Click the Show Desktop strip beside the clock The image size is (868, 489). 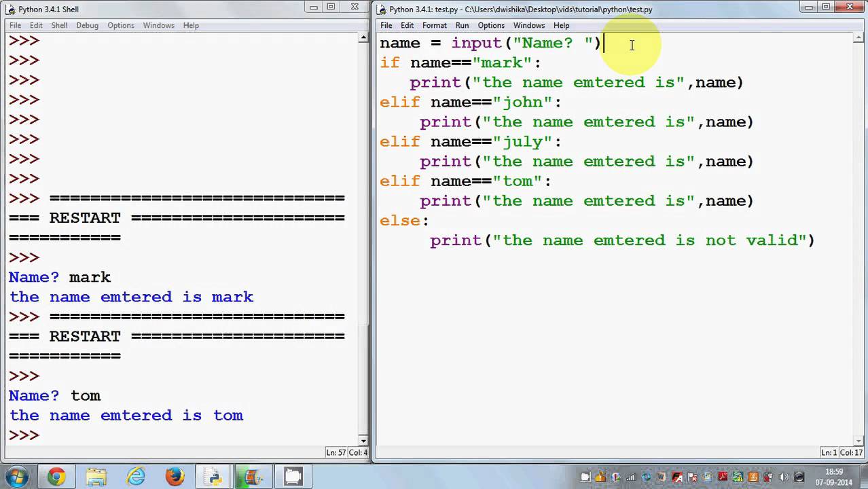click(863, 477)
